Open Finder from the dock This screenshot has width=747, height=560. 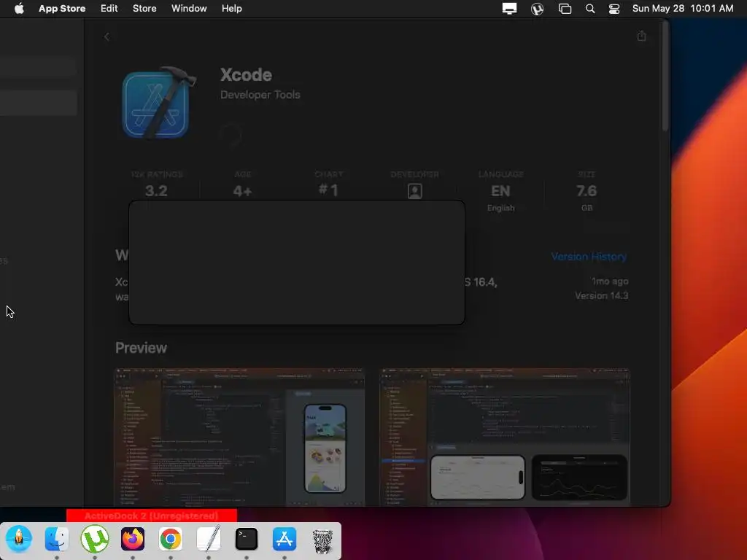click(x=57, y=539)
